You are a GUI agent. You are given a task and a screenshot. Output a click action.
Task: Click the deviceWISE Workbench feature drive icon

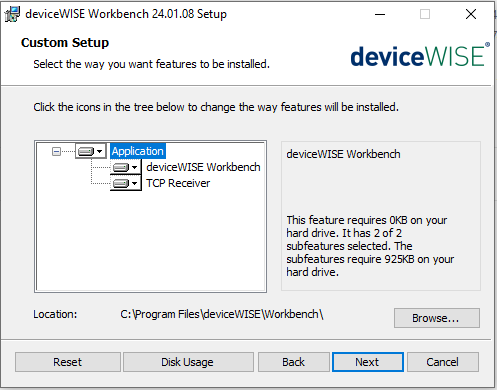[121, 167]
